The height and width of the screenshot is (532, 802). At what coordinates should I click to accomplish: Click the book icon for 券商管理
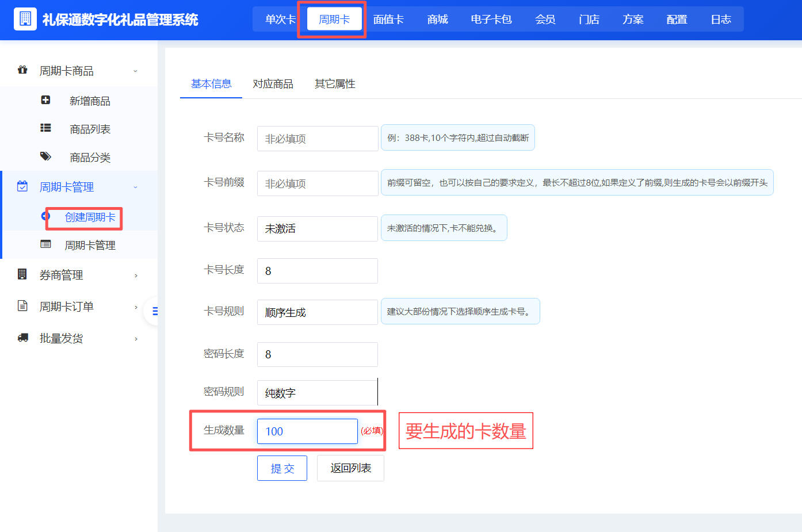[x=22, y=274]
